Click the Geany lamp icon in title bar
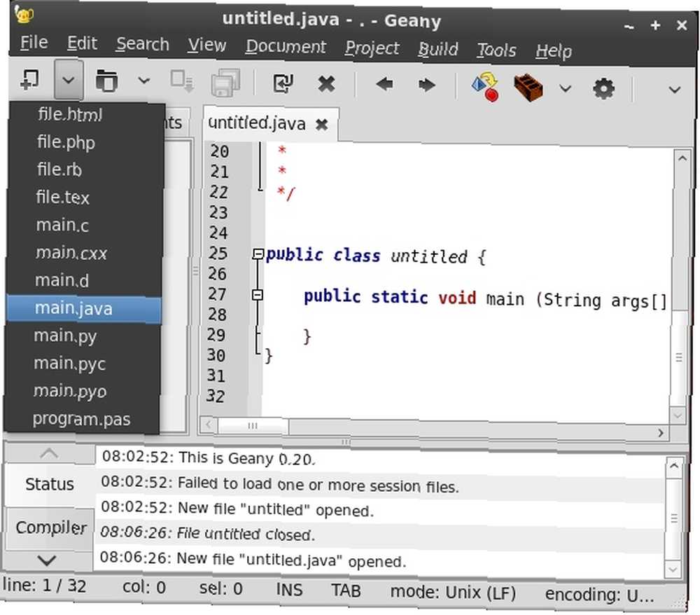 (x=24, y=14)
